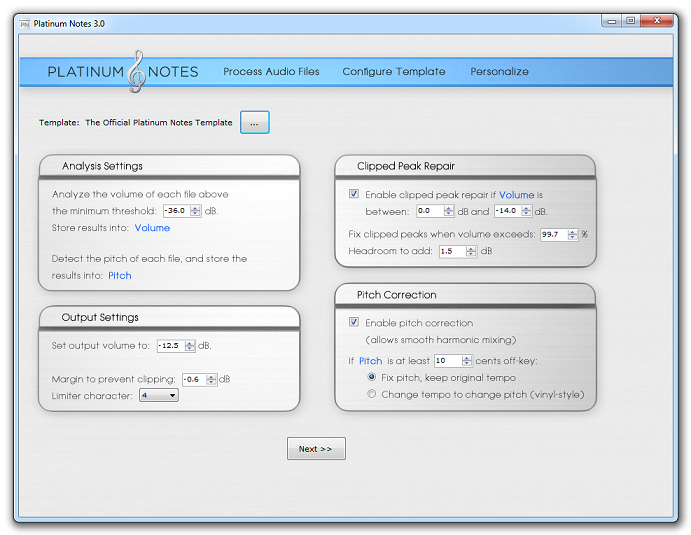The width and height of the screenshot is (691, 535).
Task: Click the minimum threshold -36.0 dB field
Action: (177, 211)
